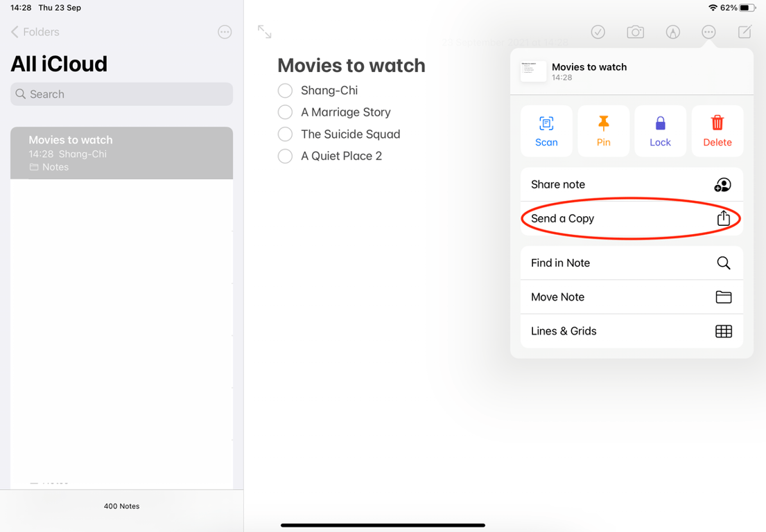Lock the note with Lock button
The width and height of the screenshot is (766, 532).
point(660,131)
